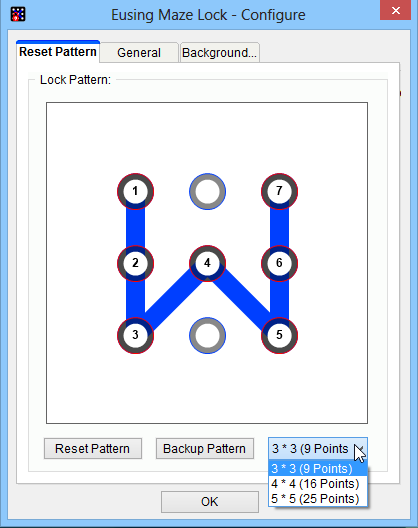Switch to the General tab
The image size is (418, 528).
[x=139, y=53]
